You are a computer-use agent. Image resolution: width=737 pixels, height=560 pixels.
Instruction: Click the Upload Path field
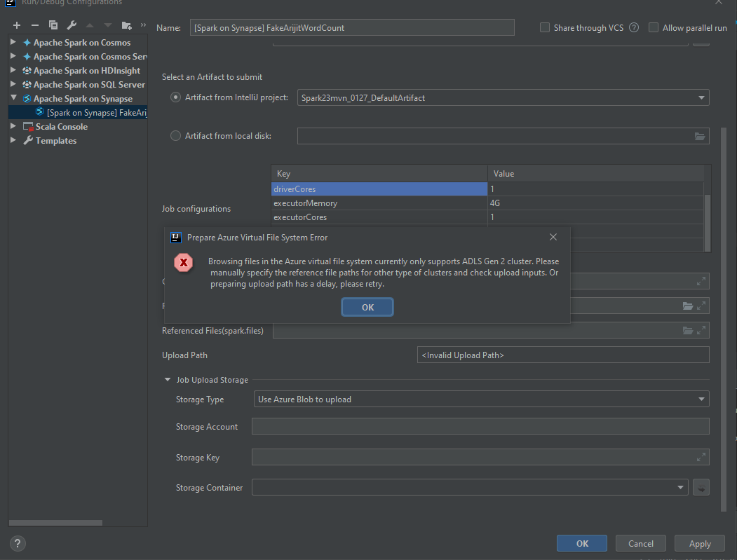tap(563, 355)
